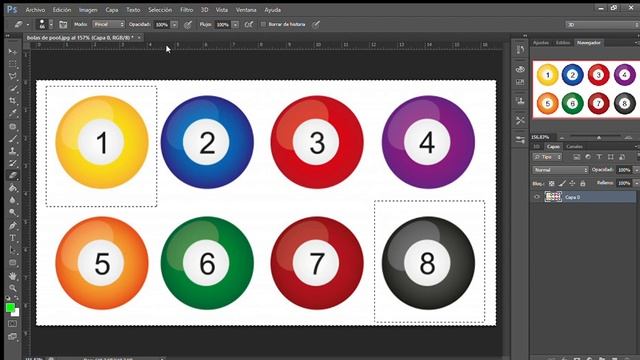Hide Capa 0 layer visibility eye
The image size is (640, 360).
click(537, 197)
